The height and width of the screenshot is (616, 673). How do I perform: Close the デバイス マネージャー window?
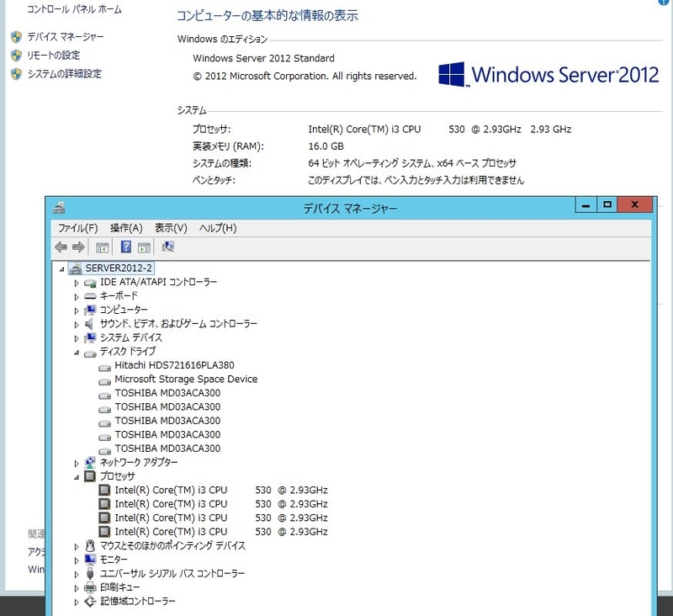click(x=635, y=204)
